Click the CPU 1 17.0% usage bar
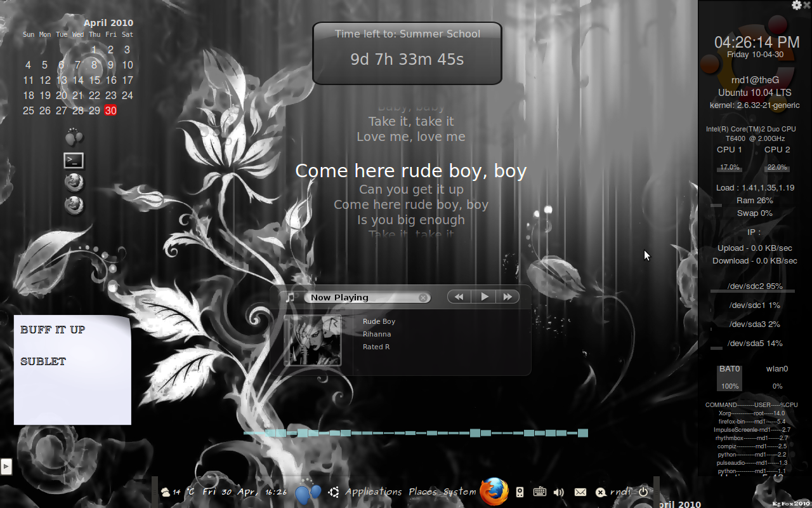This screenshot has width=812, height=508. [730, 168]
